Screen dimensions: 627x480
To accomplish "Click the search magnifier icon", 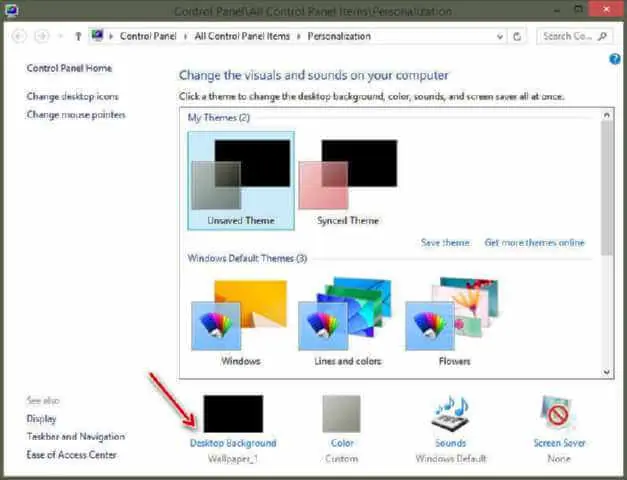I will point(603,36).
